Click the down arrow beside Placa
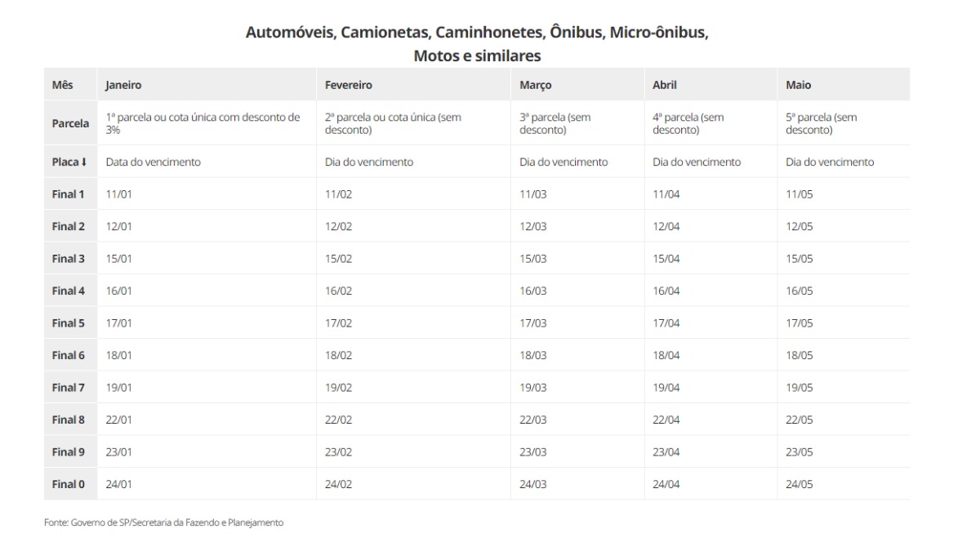Image resolution: width=980 pixels, height=551 pixels. (83, 162)
